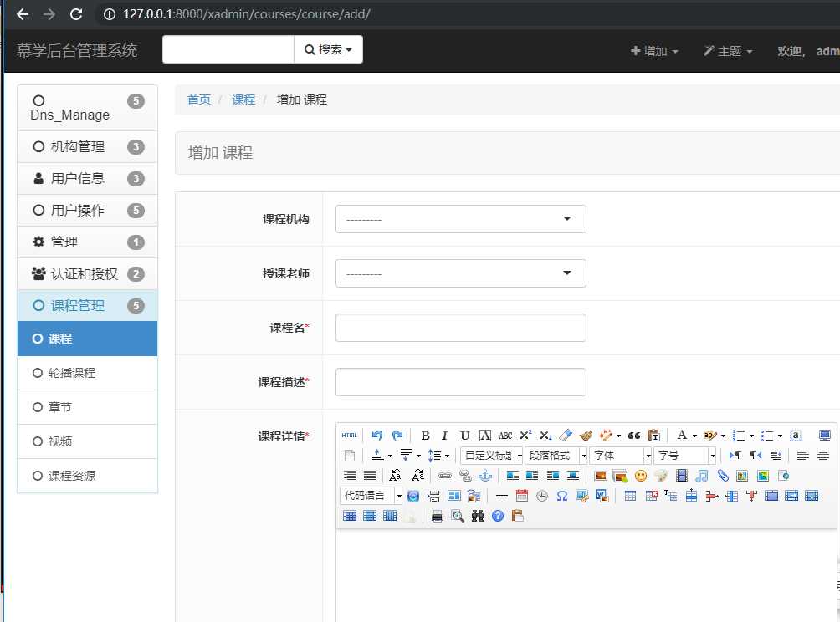Undo the last editor action
840x622 pixels.
(x=376, y=436)
